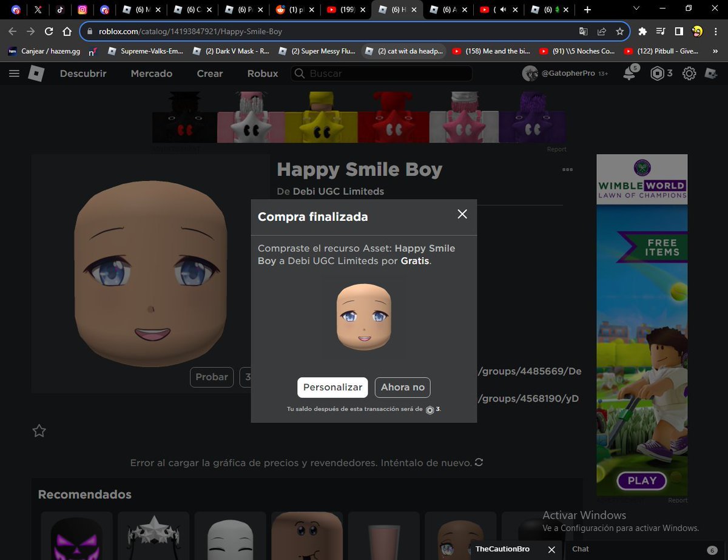Switch to the pinned Instagram tab
Screen dimensions: 728x560
coord(83,10)
